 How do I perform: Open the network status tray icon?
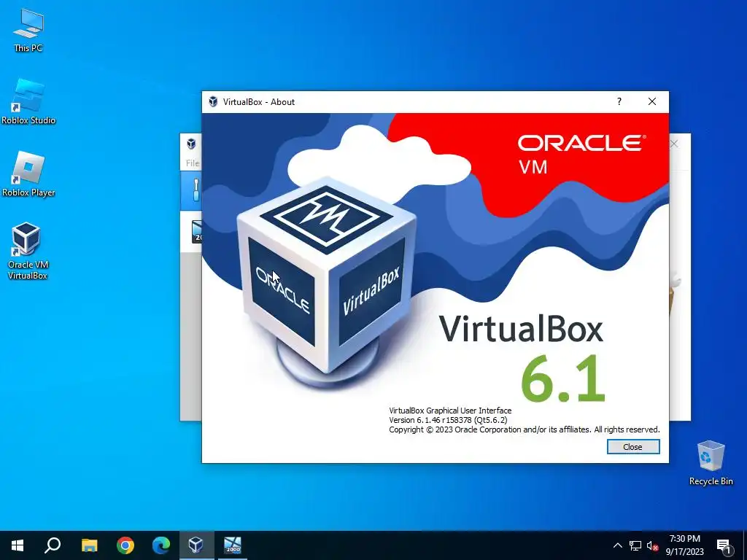[x=635, y=545]
